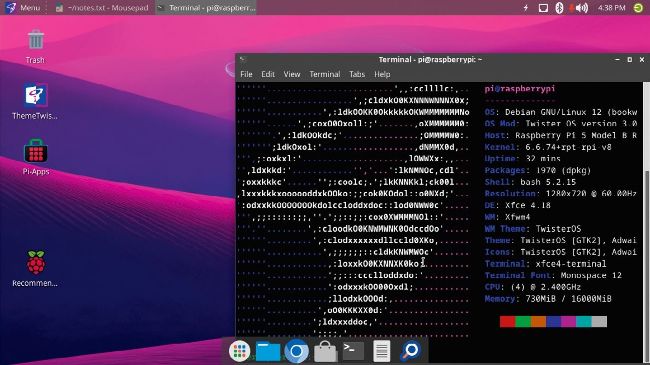Click the display tray icon
This screenshot has height=365, width=650.
[543, 7]
